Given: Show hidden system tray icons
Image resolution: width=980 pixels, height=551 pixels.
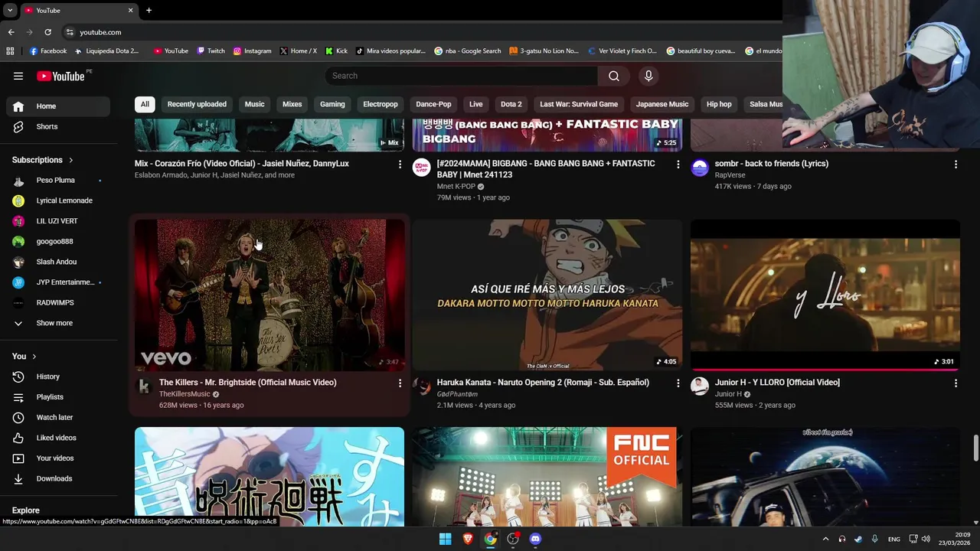Looking at the screenshot, I should [825, 539].
